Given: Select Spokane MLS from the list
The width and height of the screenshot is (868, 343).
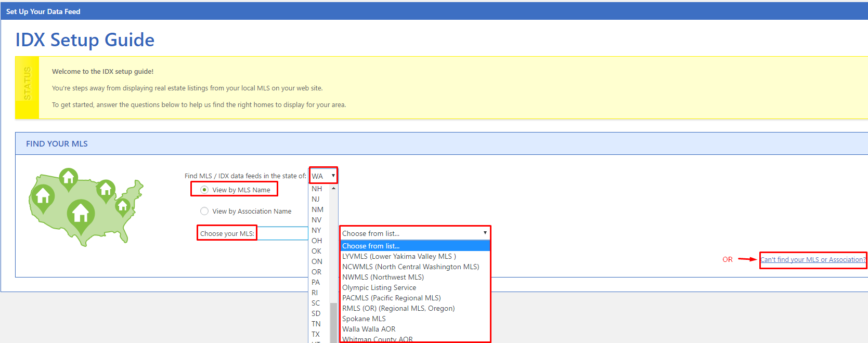Looking at the screenshot, I should coord(364,319).
